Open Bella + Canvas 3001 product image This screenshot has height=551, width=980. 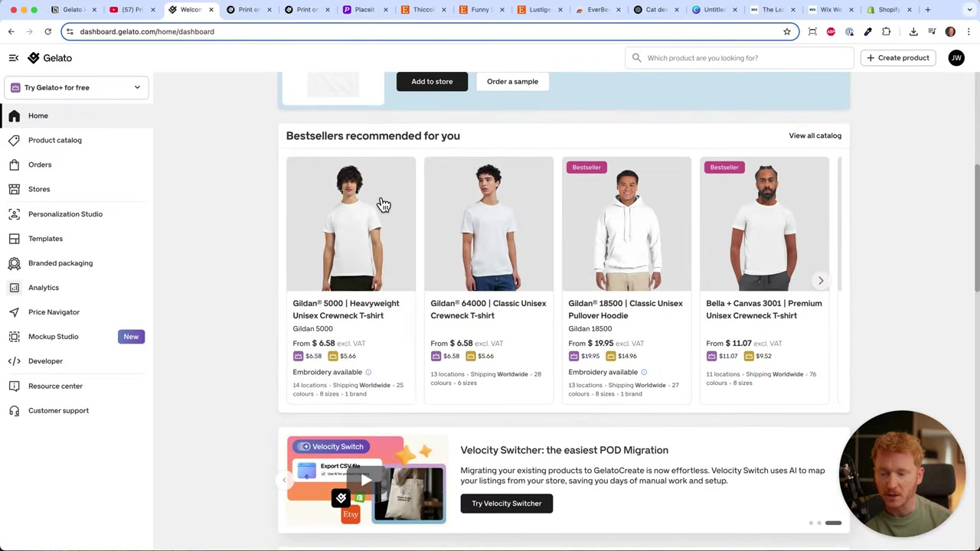tap(764, 224)
